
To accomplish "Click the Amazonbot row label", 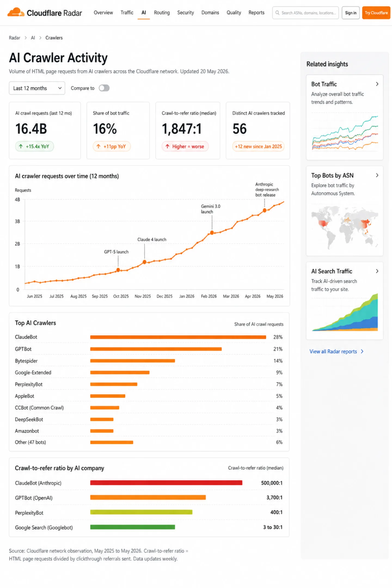I will pos(27,431).
